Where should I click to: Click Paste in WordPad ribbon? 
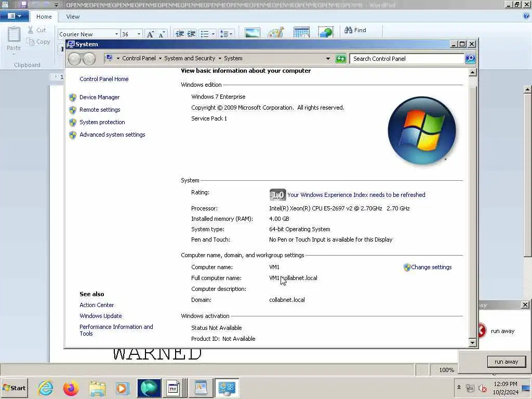point(14,39)
